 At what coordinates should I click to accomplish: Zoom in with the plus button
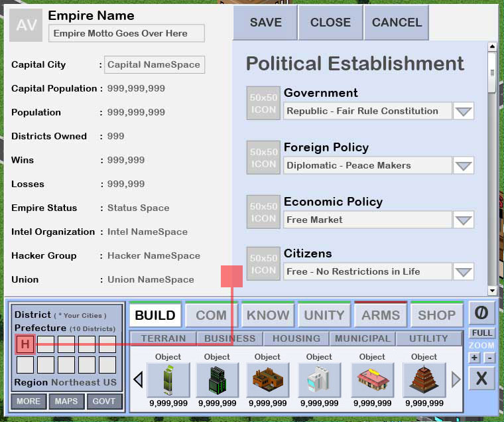474,358
